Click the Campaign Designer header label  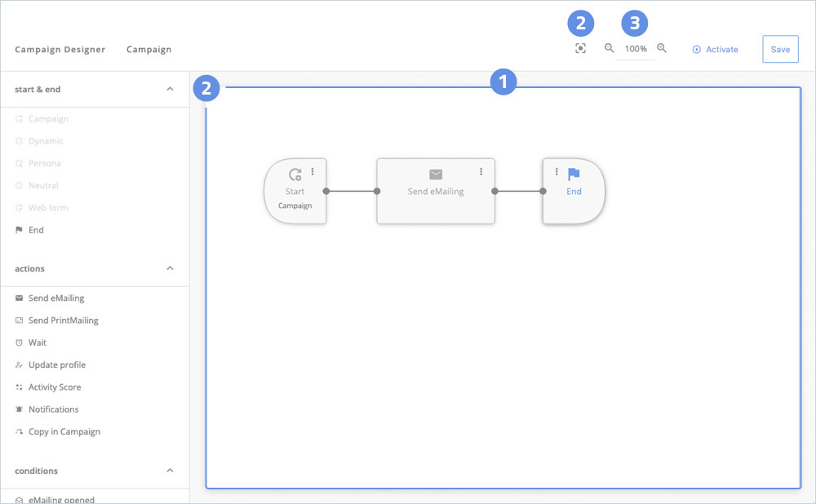60,50
